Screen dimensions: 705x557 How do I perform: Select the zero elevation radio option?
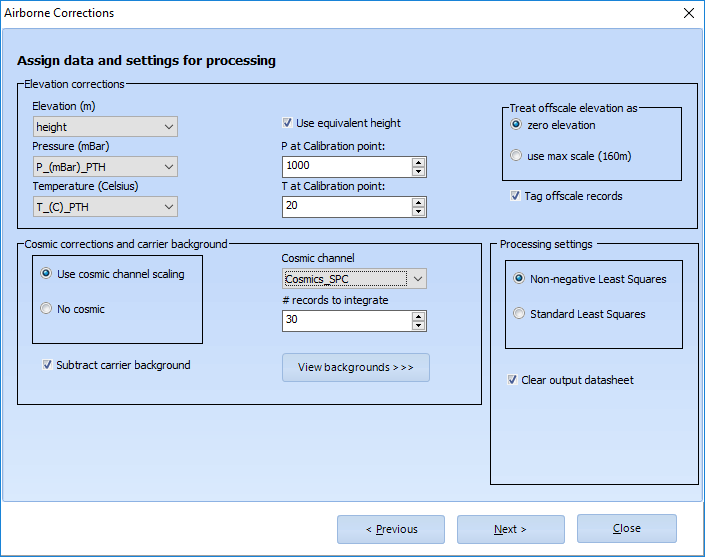pyautogui.click(x=516, y=125)
